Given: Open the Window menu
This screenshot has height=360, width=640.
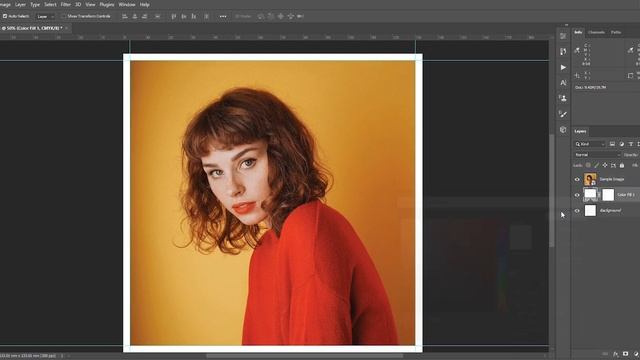Looking at the screenshot, I should [x=127, y=4].
